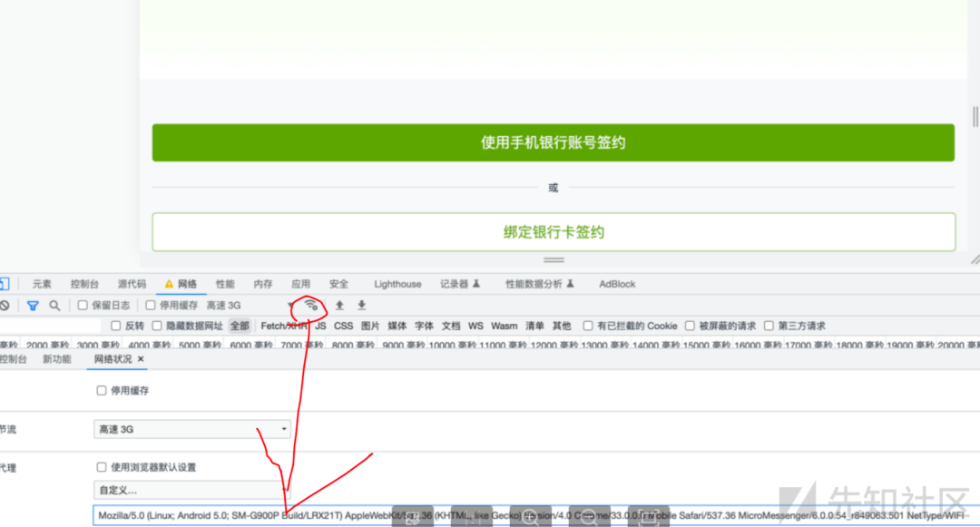The height and width of the screenshot is (527, 980).
Task: Open the 内存 tab
Action: [263, 284]
